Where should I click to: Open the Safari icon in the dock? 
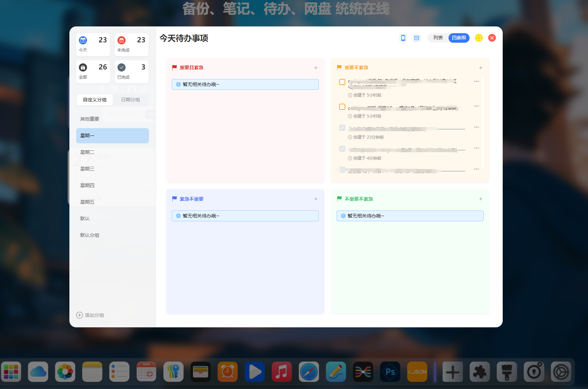pos(309,372)
